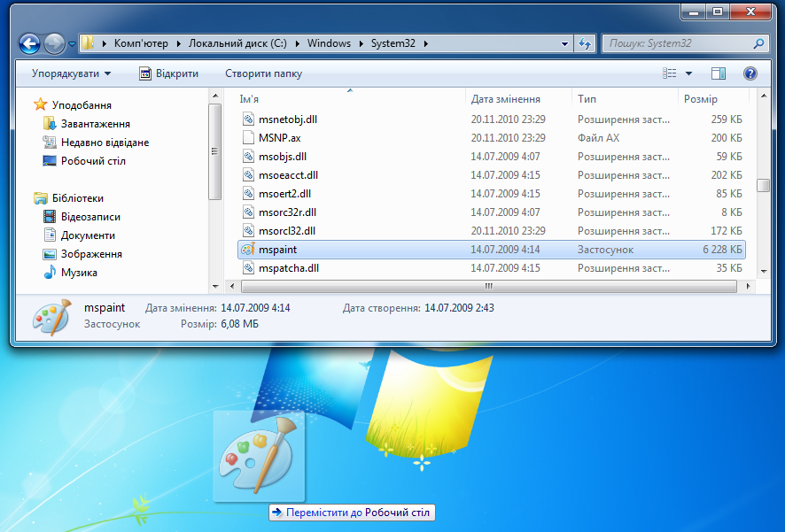Click navigation pane scroll down arrow
This screenshot has width=785, height=532.
tap(215, 287)
